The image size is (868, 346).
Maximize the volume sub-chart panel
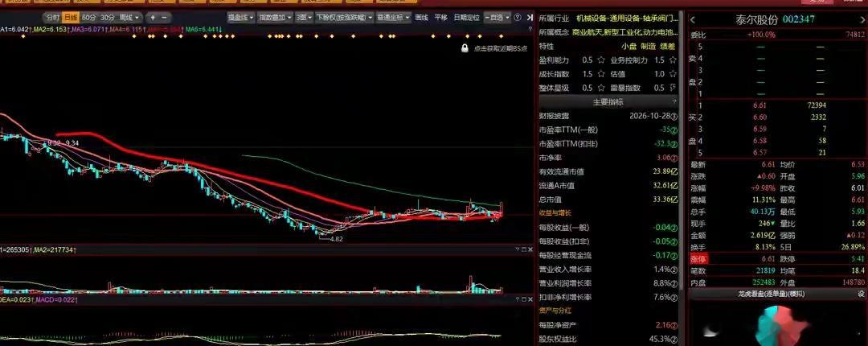(524, 250)
